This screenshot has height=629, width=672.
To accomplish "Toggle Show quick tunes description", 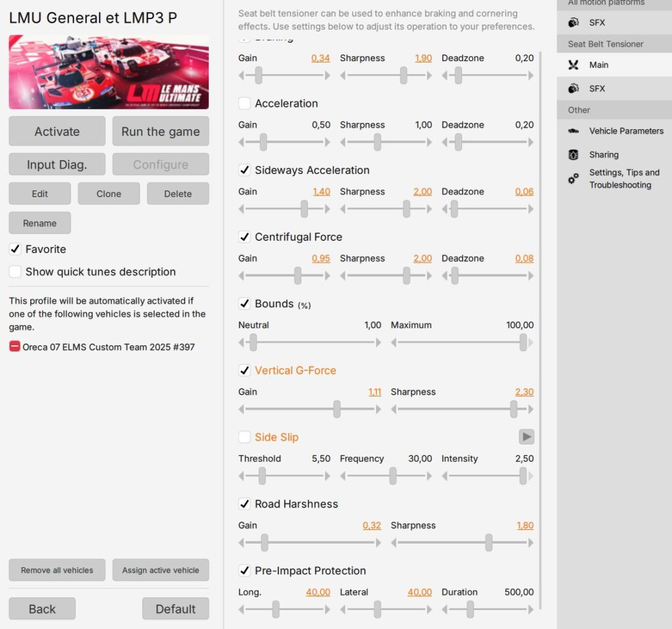I will point(15,272).
